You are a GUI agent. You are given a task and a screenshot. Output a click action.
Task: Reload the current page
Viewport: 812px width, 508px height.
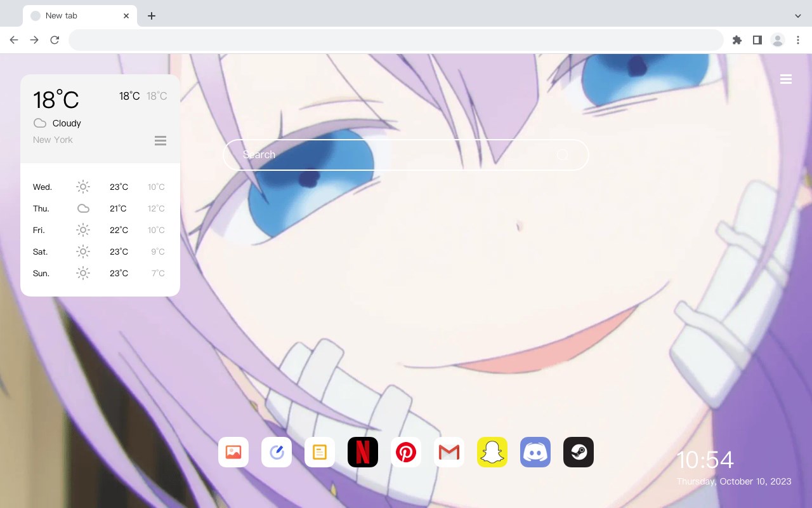(x=55, y=40)
